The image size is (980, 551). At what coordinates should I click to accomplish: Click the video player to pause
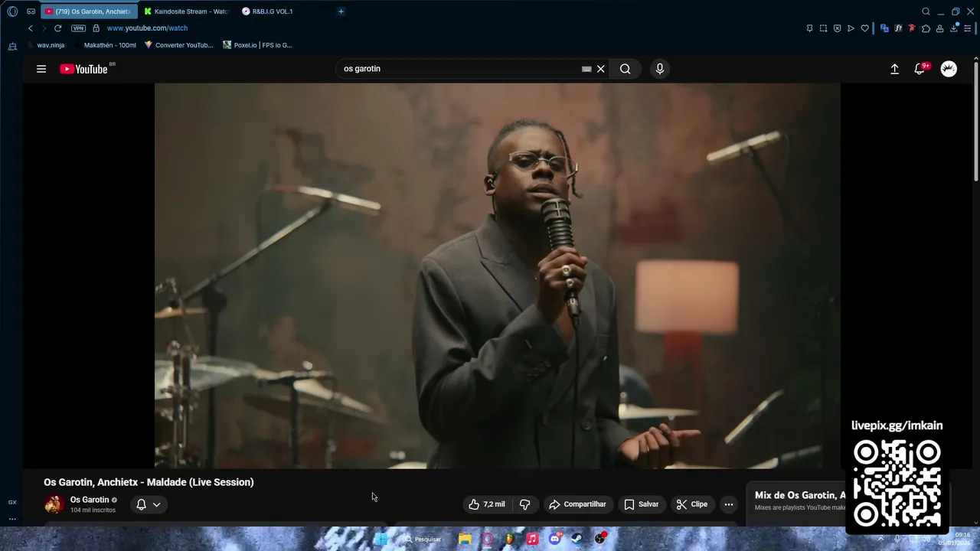click(x=498, y=275)
